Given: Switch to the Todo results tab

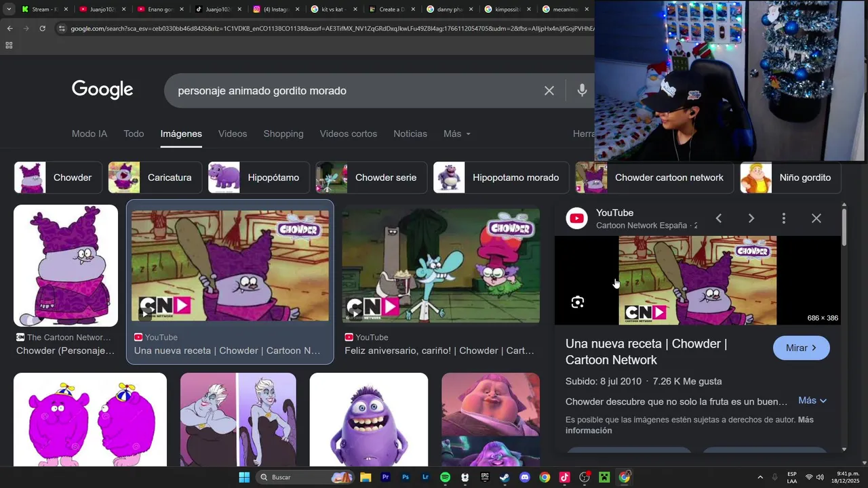Looking at the screenshot, I should (134, 134).
